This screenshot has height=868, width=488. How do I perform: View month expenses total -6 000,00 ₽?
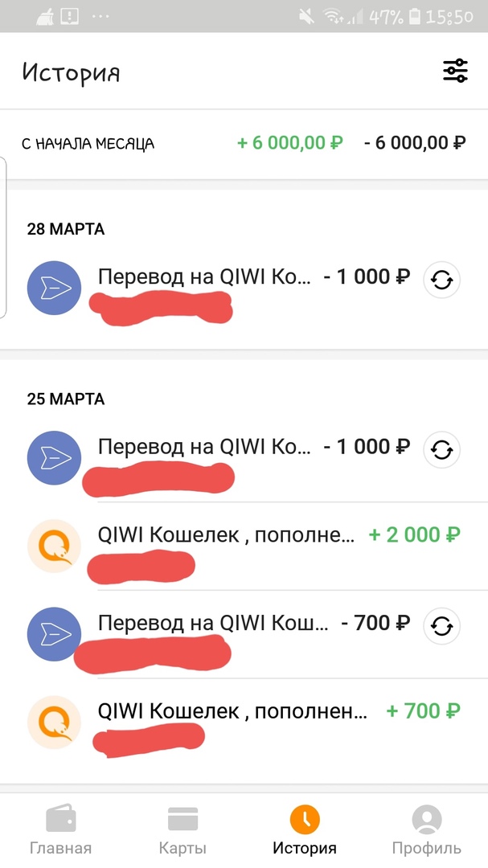click(415, 144)
